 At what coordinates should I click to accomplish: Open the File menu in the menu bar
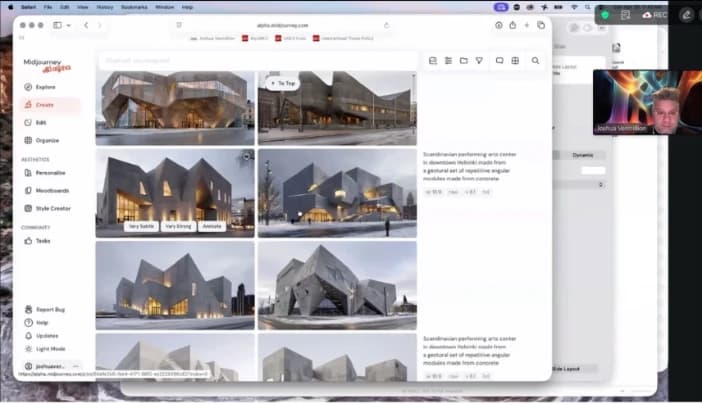click(47, 7)
